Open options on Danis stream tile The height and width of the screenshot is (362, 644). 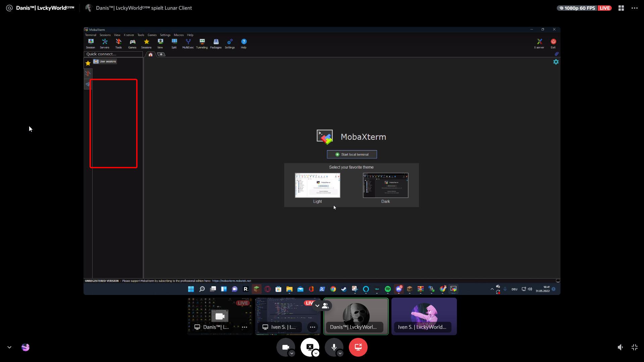pyautogui.click(x=244, y=327)
